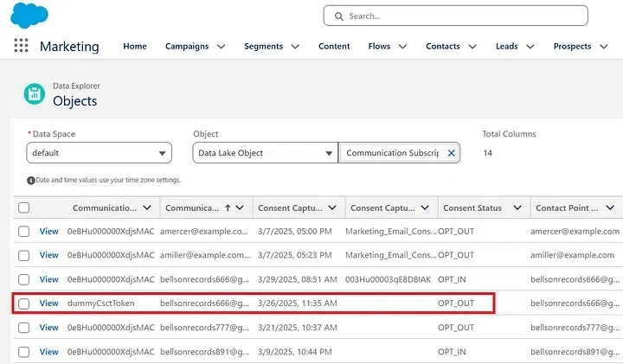Click into the global Search field
The width and height of the screenshot is (623, 364).
455,16
